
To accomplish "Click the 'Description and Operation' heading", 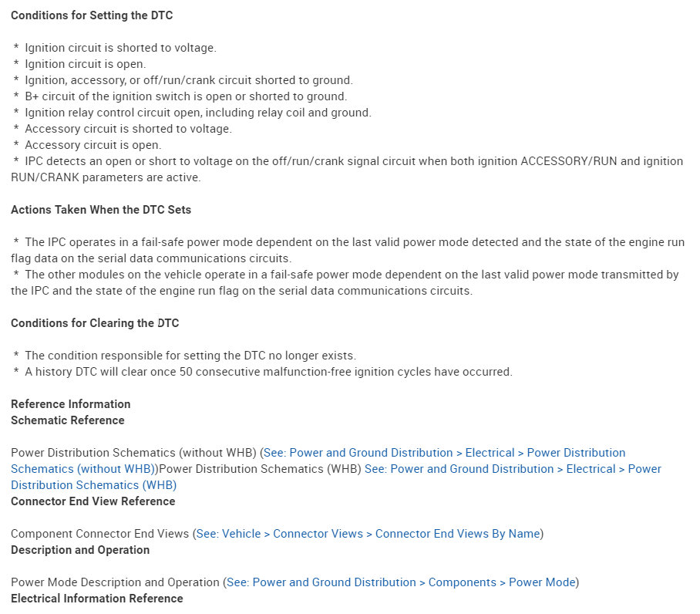I will pos(80,550).
